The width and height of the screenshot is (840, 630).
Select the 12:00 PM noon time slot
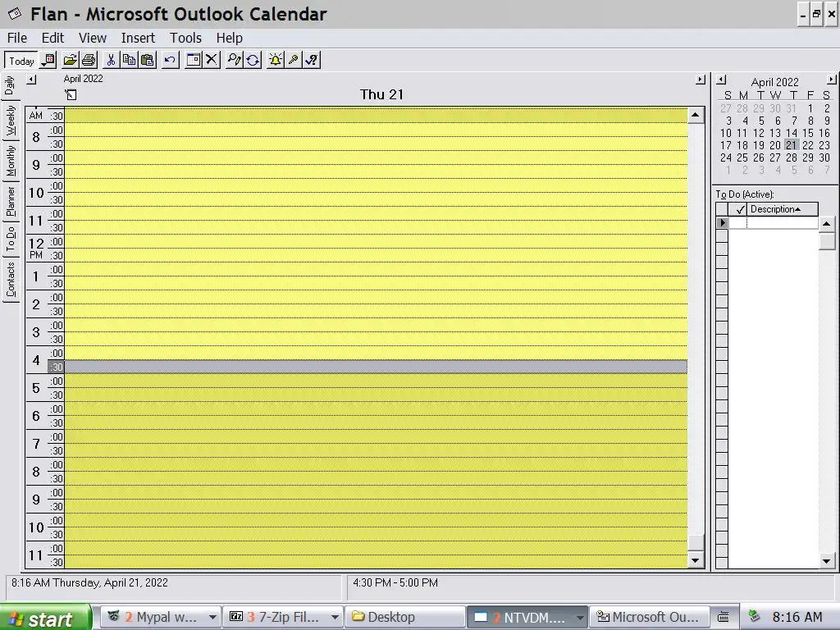[x=376, y=242]
